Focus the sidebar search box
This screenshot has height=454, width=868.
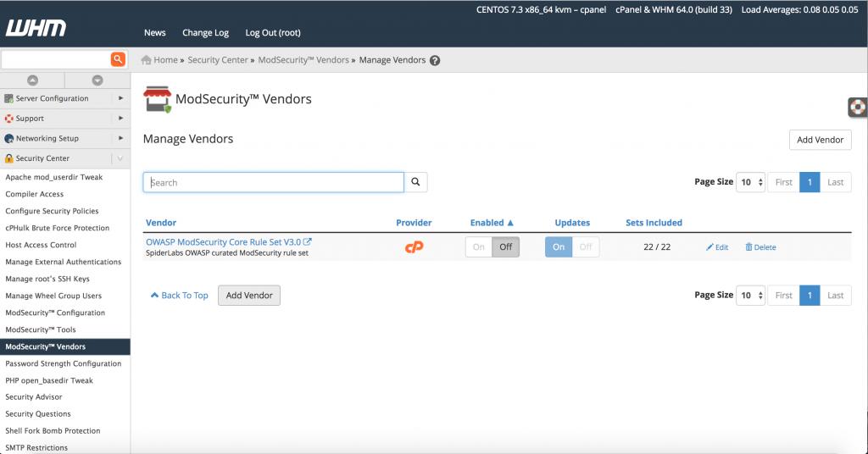click(x=55, y=59)
